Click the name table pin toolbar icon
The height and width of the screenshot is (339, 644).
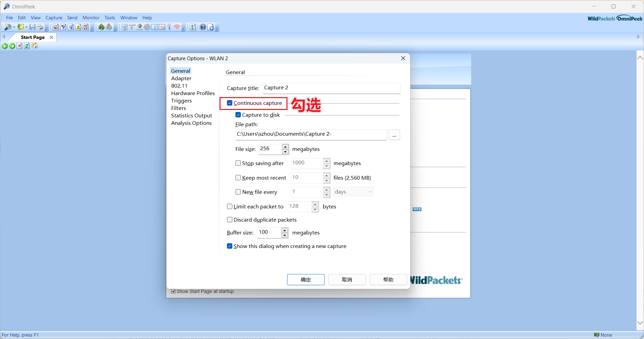click(169, 27)
